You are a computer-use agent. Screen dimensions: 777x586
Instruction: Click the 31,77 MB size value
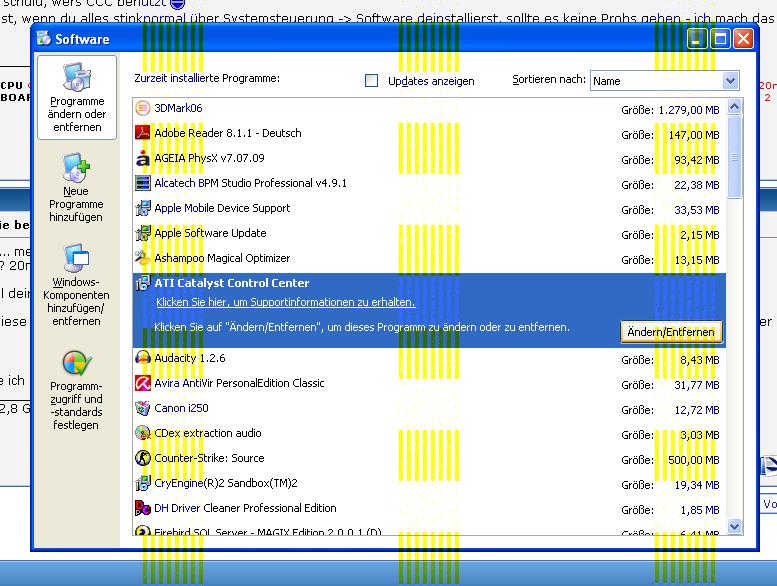[x=697, y=385]
